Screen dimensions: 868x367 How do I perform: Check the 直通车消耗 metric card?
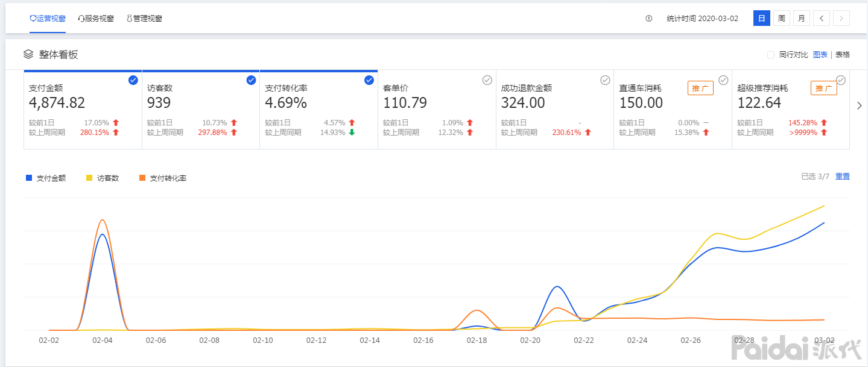pyautogui.click(x=723, y=80)
